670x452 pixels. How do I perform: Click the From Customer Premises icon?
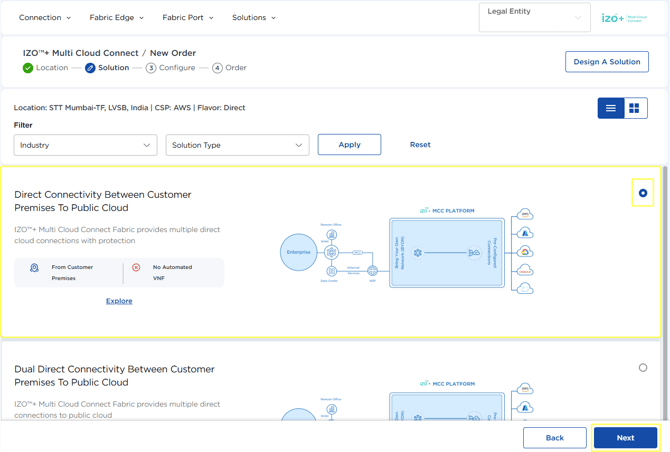click(x=34, y=268)
